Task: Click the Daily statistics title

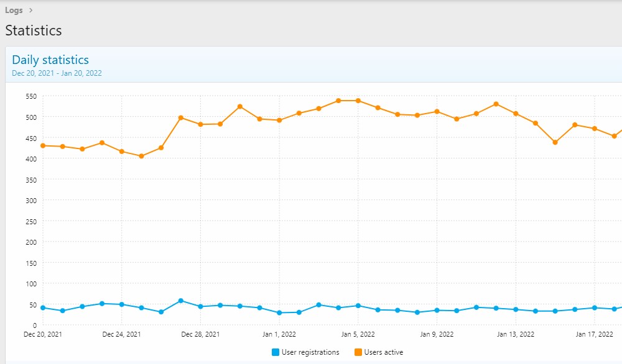Action: tap(50, 60)
